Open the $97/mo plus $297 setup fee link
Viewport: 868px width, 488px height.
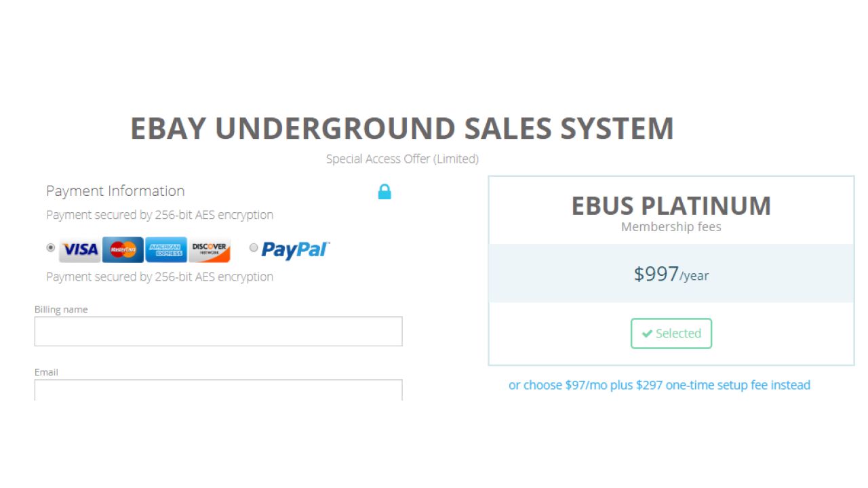659,385
